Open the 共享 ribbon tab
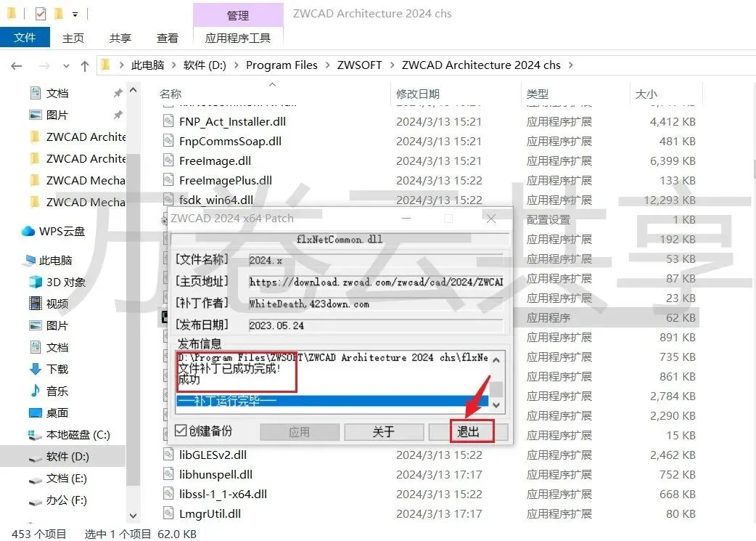756x541 pixels. pos(120,38)
